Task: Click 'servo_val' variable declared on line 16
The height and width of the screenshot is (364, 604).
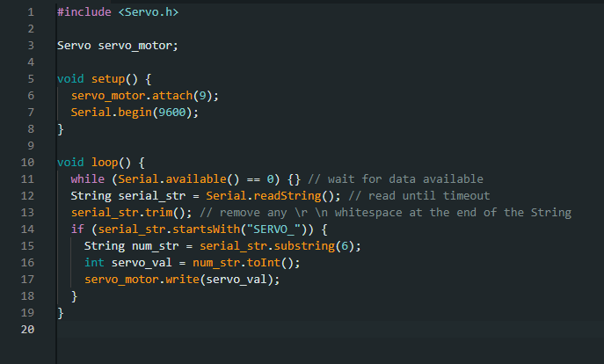Action: pos(142,263)
